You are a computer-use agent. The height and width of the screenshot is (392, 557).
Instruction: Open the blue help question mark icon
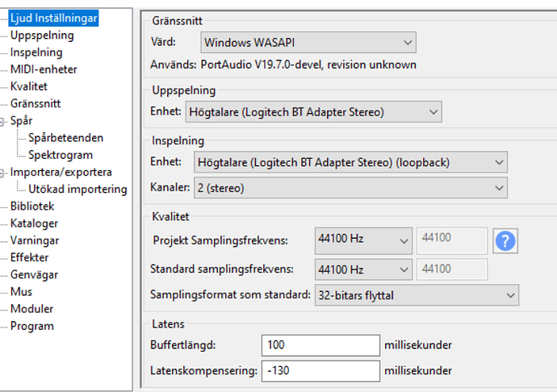tap(505, 241)
